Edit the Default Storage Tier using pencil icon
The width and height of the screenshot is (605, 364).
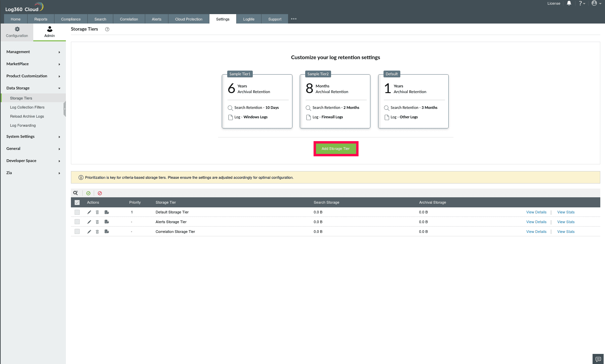[89, 212]
